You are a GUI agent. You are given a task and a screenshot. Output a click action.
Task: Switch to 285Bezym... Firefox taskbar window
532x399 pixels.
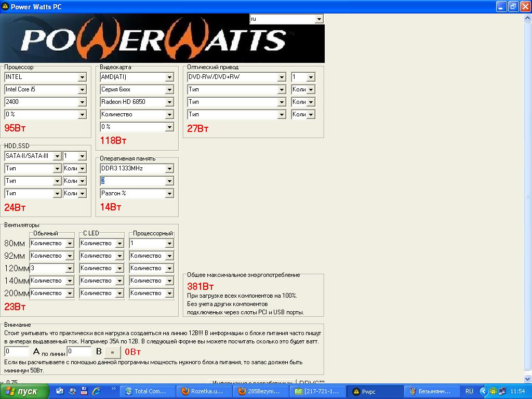click(261, 392)
